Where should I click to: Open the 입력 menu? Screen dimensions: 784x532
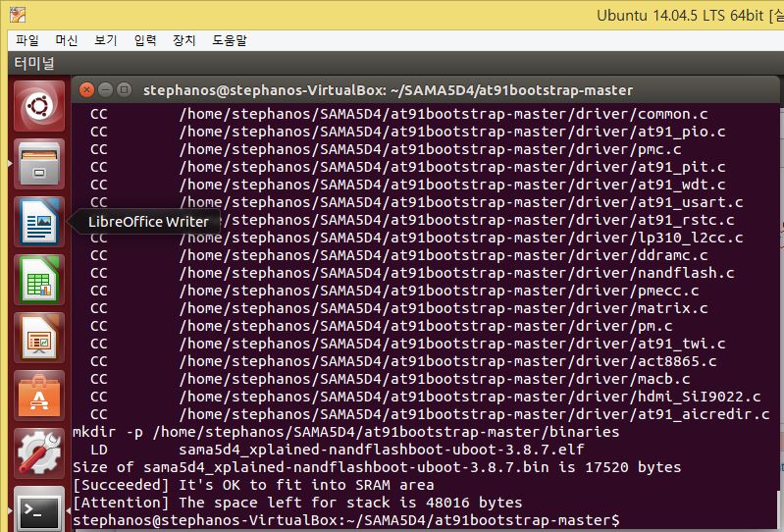pos(145,40)
